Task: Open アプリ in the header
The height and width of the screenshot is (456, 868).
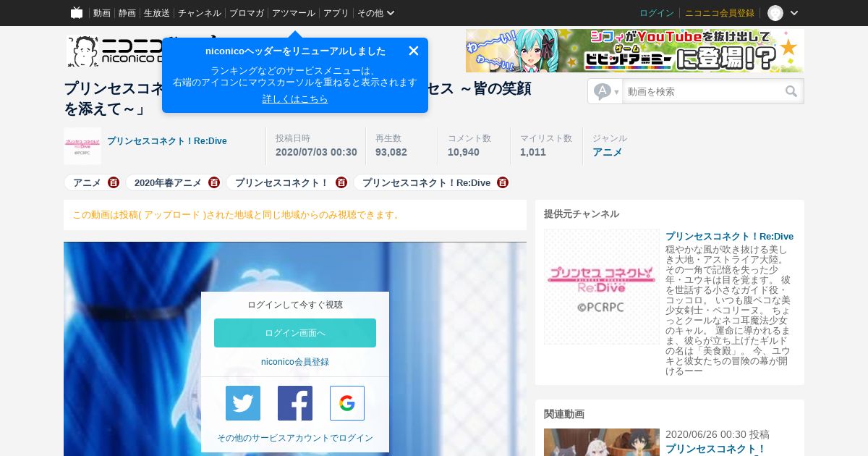Action: click(x=336, y=13)
